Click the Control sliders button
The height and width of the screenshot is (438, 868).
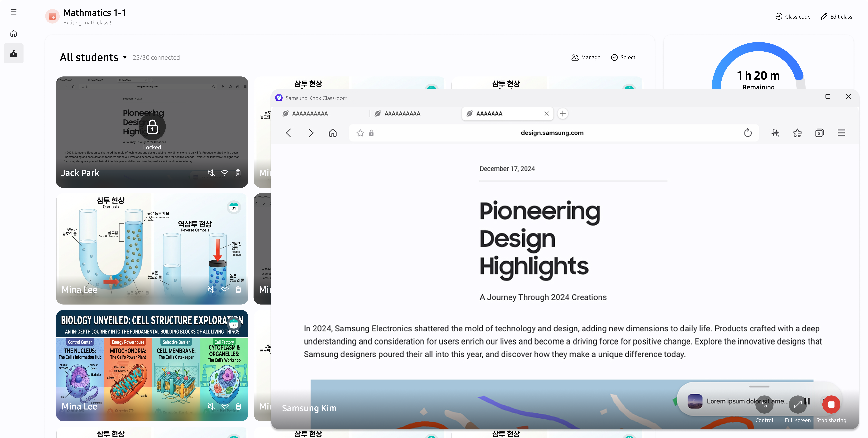pos(764,405)
